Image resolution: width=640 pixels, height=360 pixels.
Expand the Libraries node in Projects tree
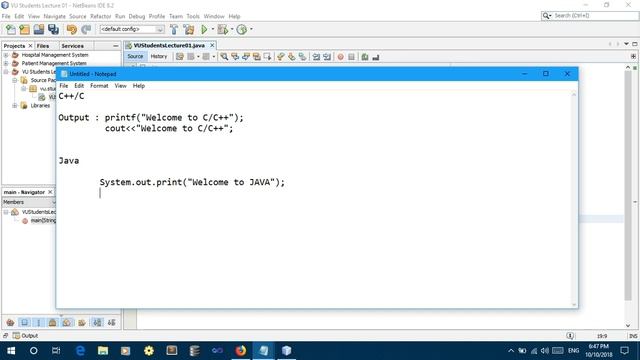[15, 106]
